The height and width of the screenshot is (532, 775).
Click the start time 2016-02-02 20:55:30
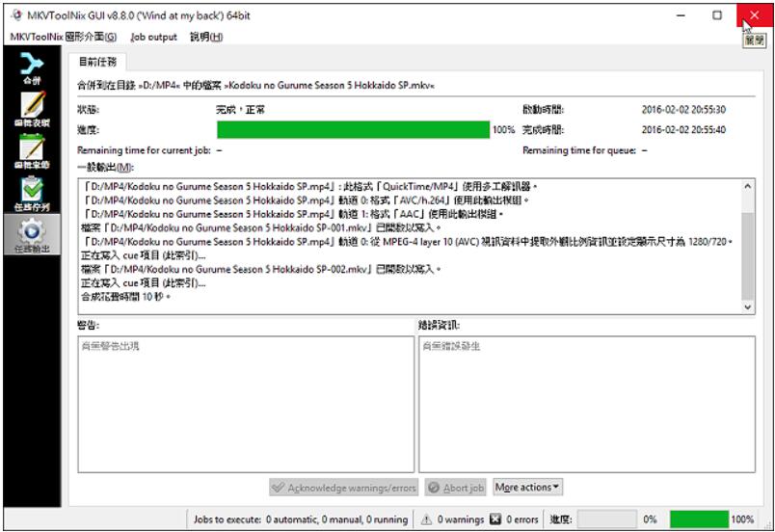coord(683,110)
